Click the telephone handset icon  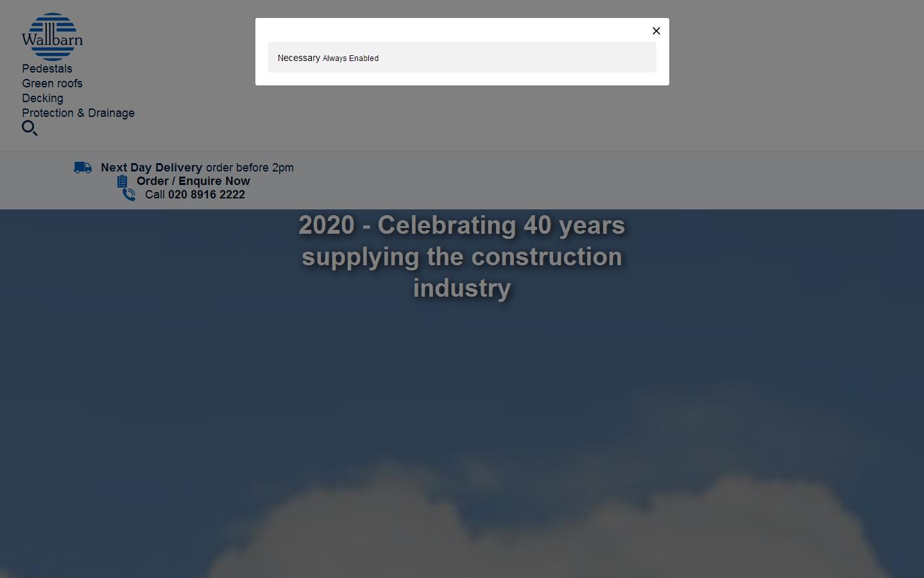129,195
